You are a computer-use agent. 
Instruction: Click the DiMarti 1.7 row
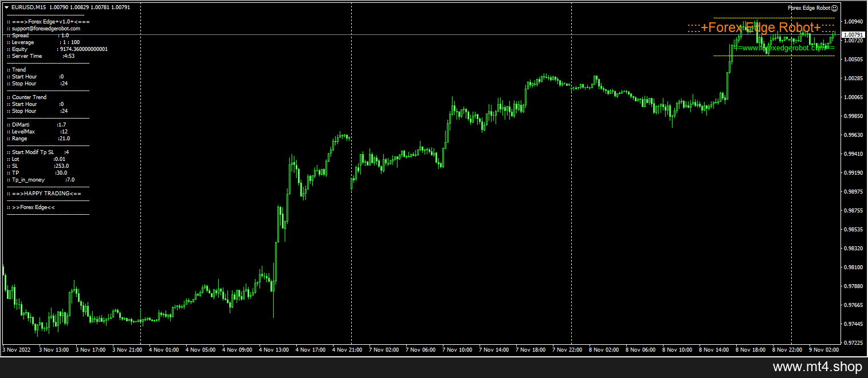(x=36, y=124)
